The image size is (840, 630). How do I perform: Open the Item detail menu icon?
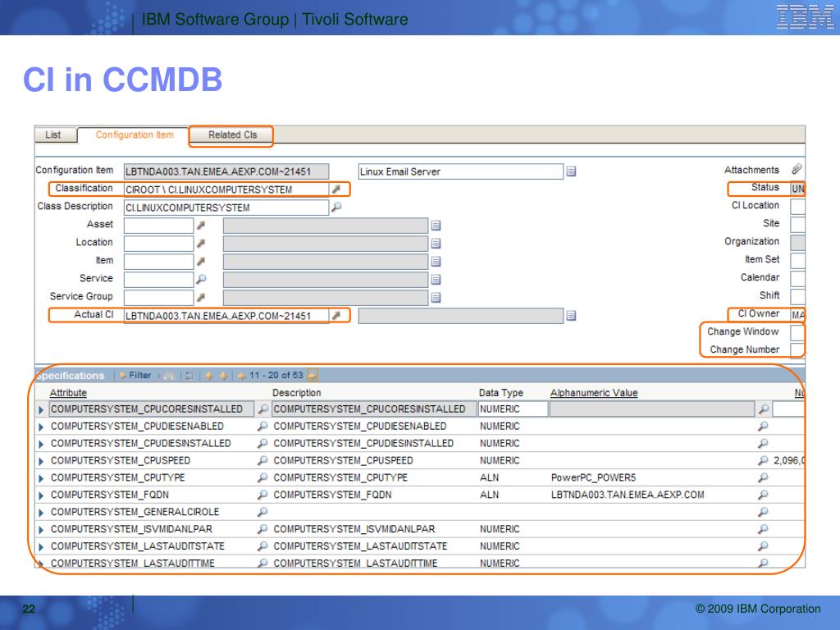click(x=201, y=262)
